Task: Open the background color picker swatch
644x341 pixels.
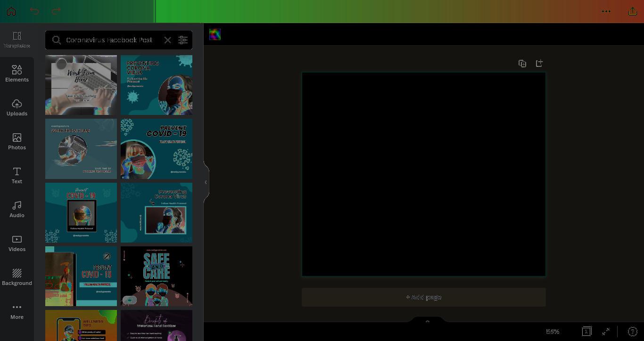Action: 215,34
